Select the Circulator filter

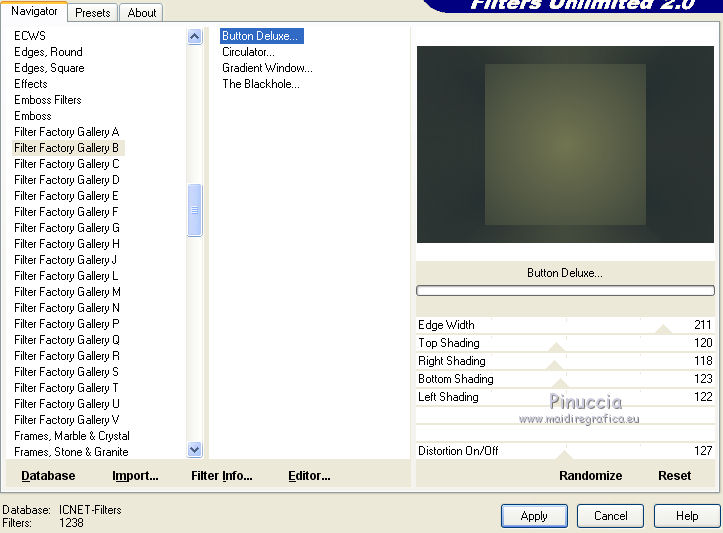(248, 52)
